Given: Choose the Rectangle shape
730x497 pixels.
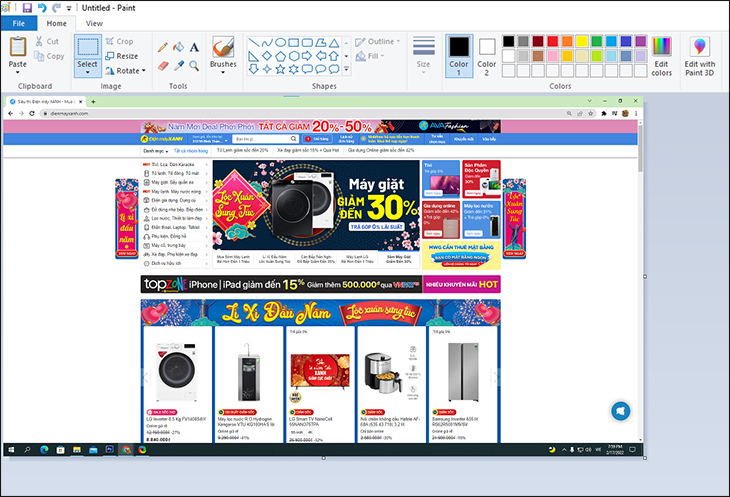Looking at the screenshot, I should click(x=293, y=43).
